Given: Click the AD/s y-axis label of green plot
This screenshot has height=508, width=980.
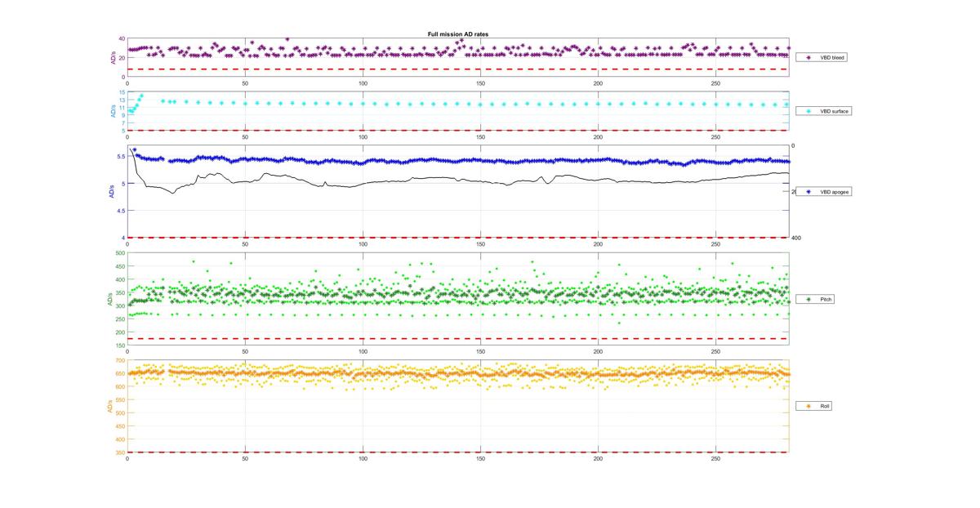Looking at the screenshot, I should (109, 300).
